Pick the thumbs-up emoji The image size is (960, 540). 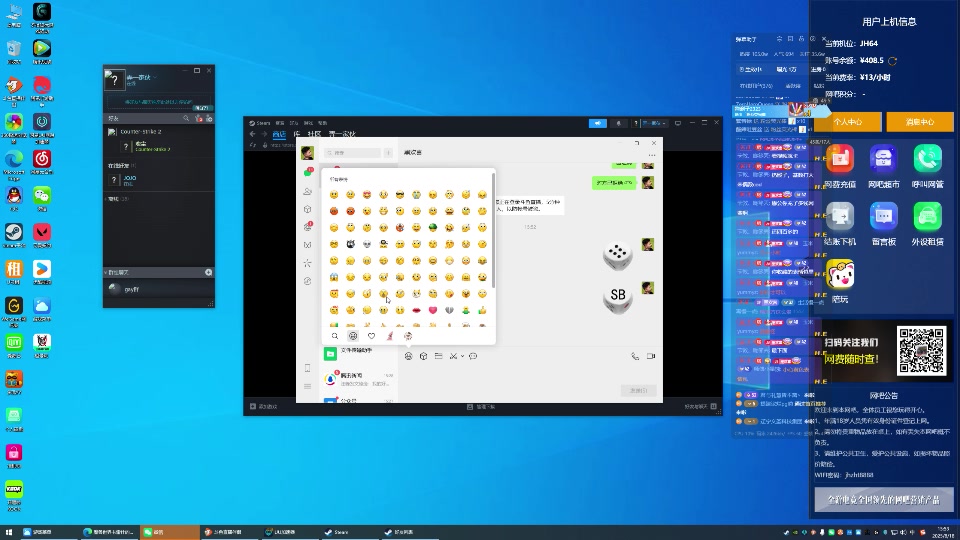tap(482, 310)
